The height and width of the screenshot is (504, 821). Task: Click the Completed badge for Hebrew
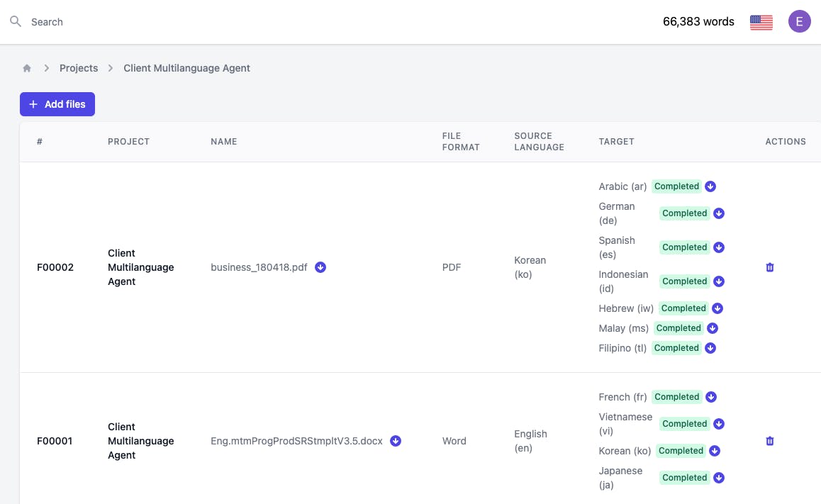pyautogui.click(x=683, y=308)
